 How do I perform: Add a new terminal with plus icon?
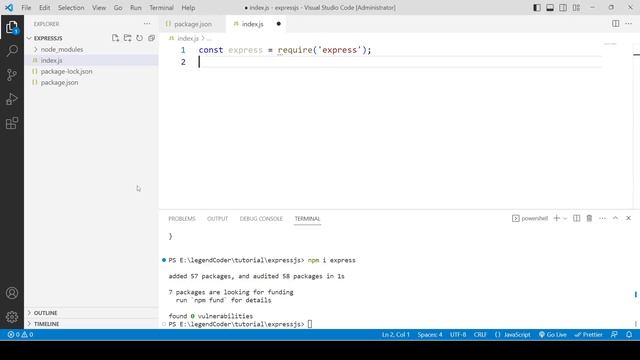(x=556, y=218)
